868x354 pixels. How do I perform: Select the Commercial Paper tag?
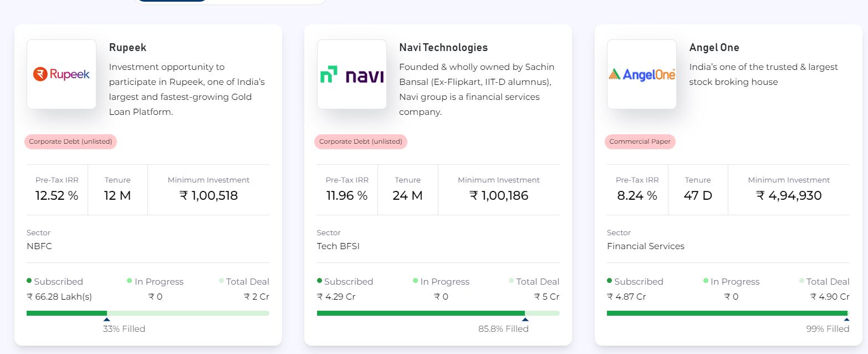coord(640,141)
